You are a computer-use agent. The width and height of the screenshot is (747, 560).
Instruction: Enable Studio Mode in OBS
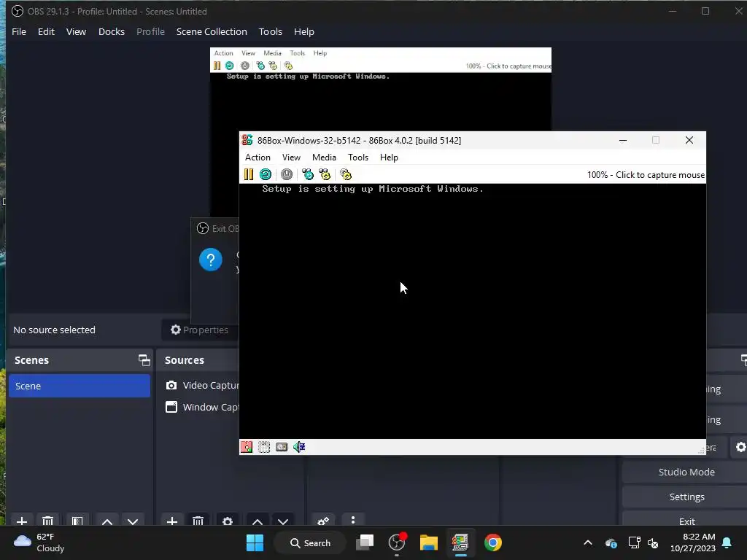(686, 472)
